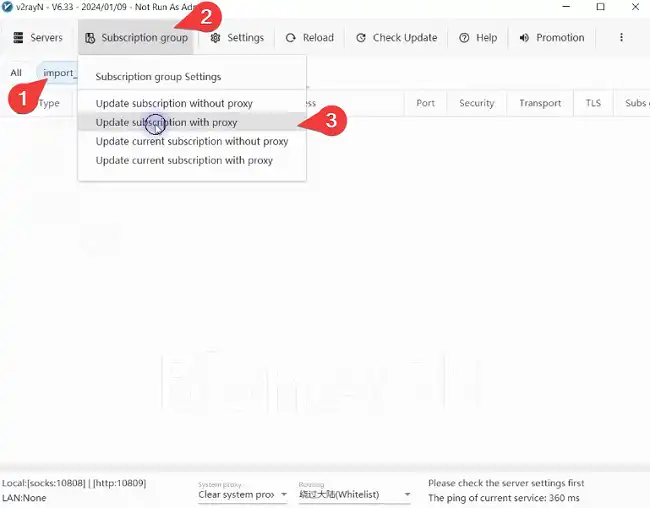
Task: Click the Check Update refresh icon
Action: [x=361, y=38]
